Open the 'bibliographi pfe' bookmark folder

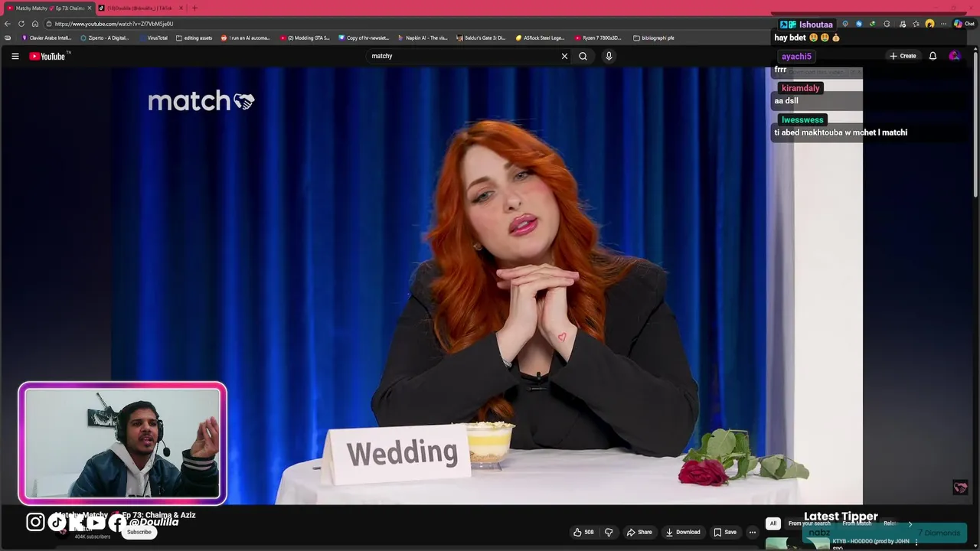click(654, 37)
